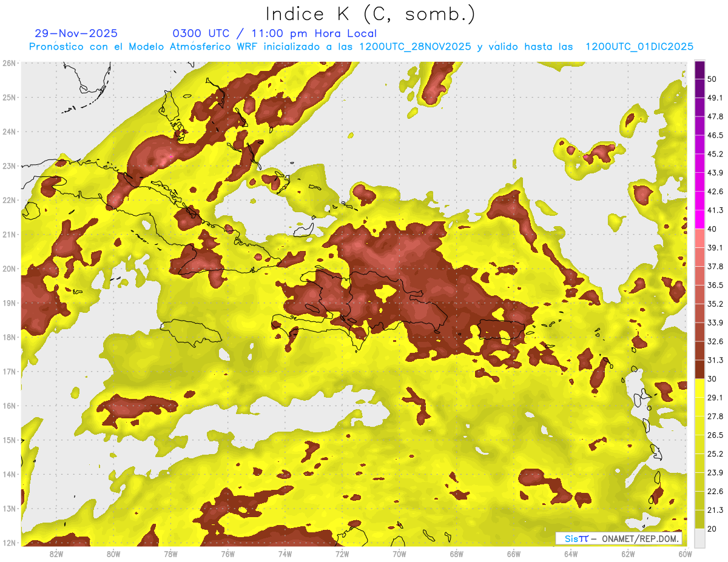Click the '47.8' colorbar value
Viewport: 728px width, 562px height.
click(715, 116)
